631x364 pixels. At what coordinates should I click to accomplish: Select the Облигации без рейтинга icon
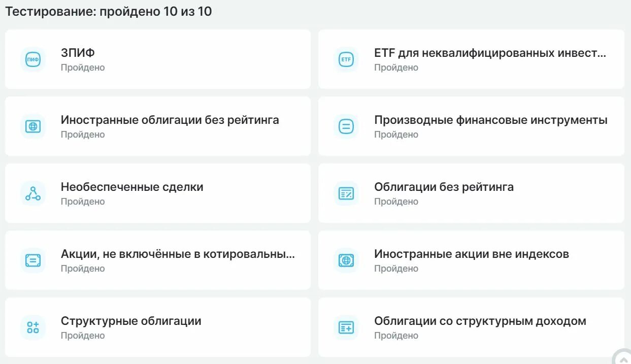tap(346, 193)
